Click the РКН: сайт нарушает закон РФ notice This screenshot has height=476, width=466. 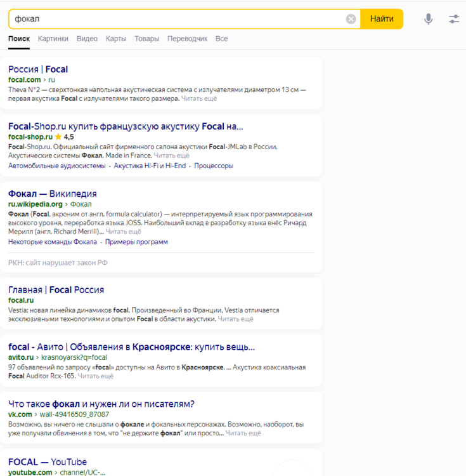click(x=58, y=263)
